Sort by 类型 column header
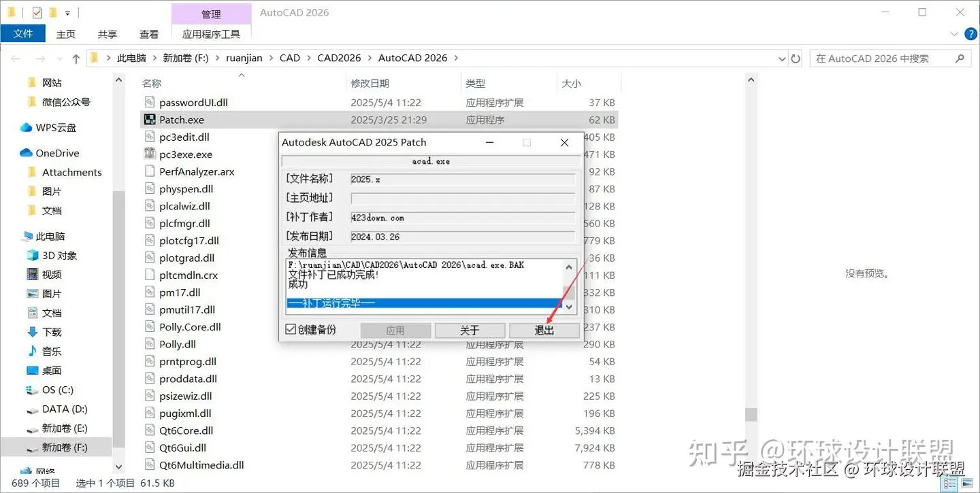980x493 pixels. pyautogui.click(x=475, y=83)
